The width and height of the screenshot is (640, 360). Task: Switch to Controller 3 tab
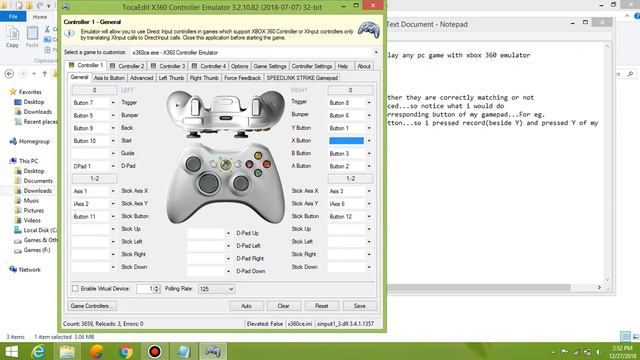168,66
